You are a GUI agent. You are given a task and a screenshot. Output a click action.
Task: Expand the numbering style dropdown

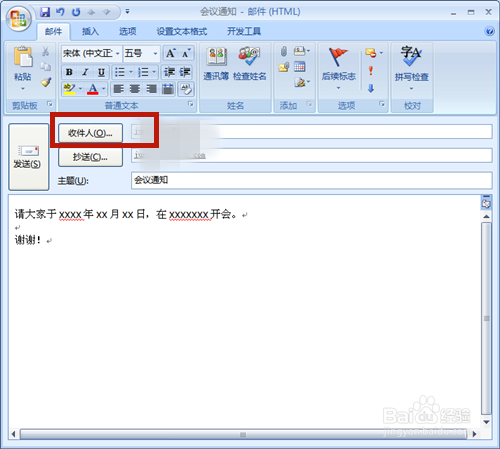pyautogui.click(x=154, y=72)
